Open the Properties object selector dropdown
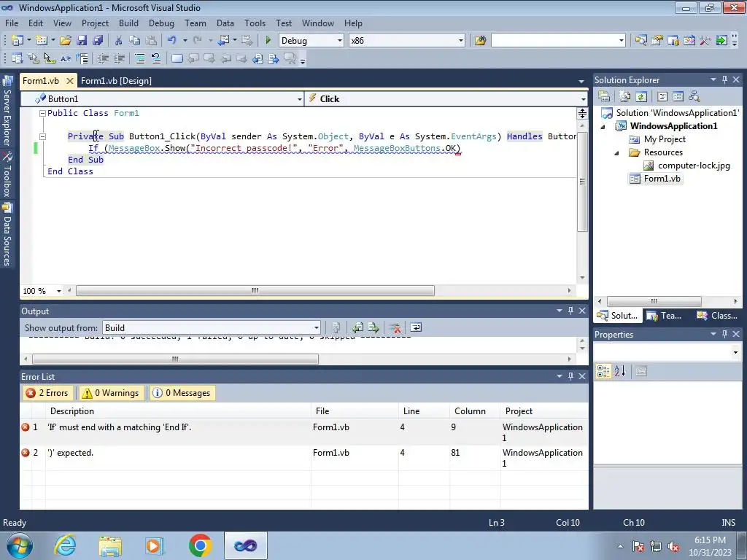The height and width of the screenshot is (560, 747). (735, 352)
